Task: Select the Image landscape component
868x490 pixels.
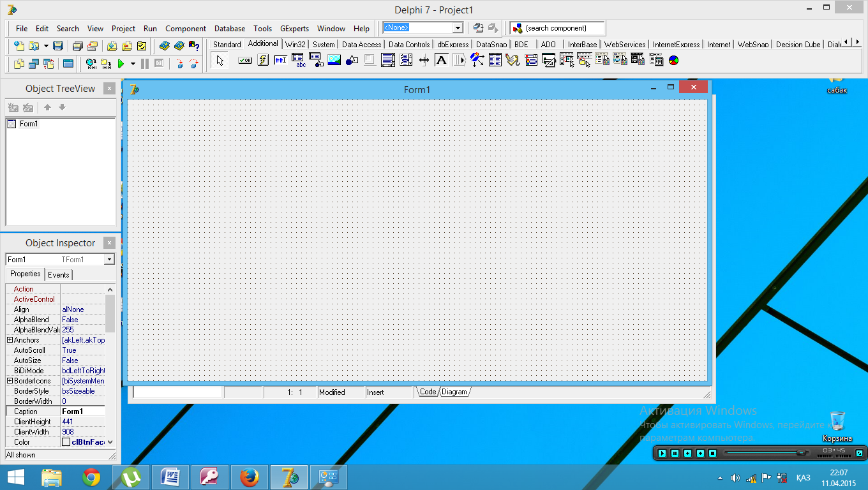Action: 334,61
